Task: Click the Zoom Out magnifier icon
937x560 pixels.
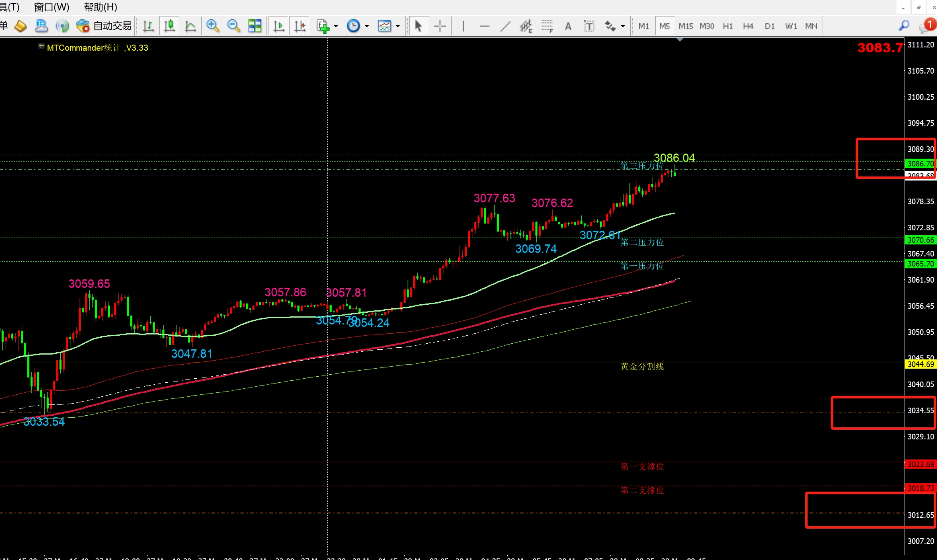Action: coord(233,26)
